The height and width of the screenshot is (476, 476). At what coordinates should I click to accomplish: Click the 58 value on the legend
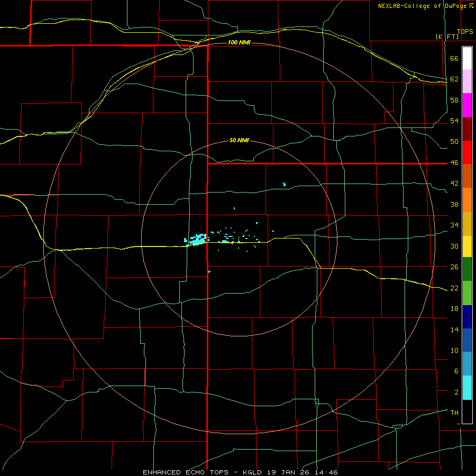click(454, 100)
